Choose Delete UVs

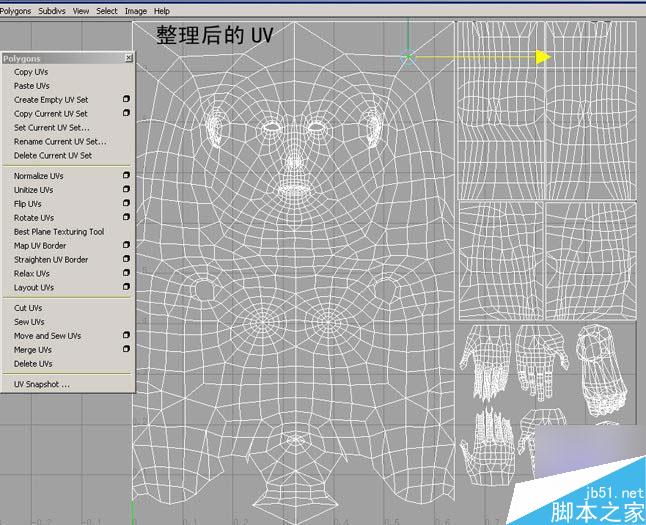(33, 364)
